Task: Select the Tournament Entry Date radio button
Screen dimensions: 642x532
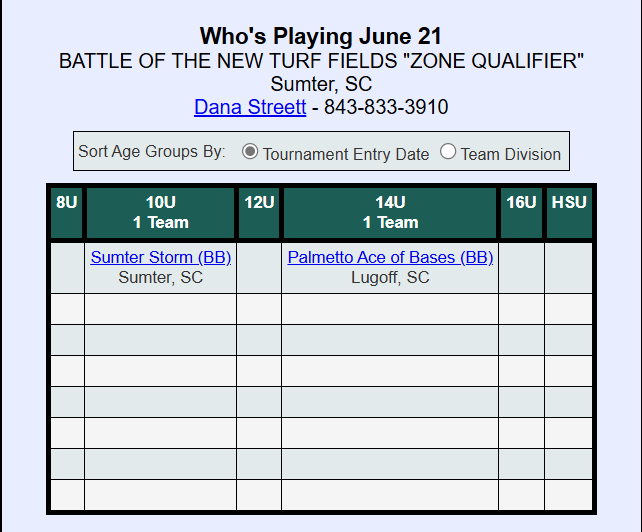Action: tap(250, 152)
